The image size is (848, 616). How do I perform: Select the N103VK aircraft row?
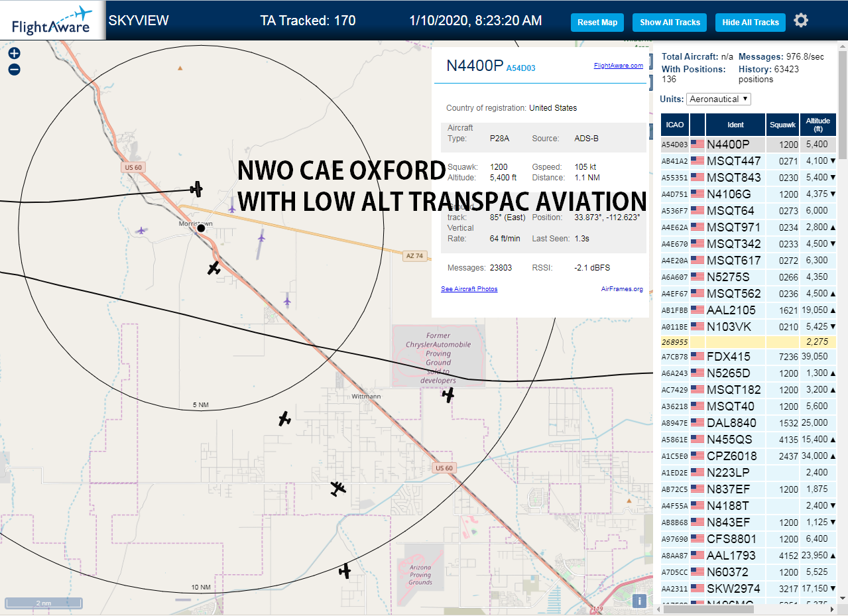tap(749, 326)
